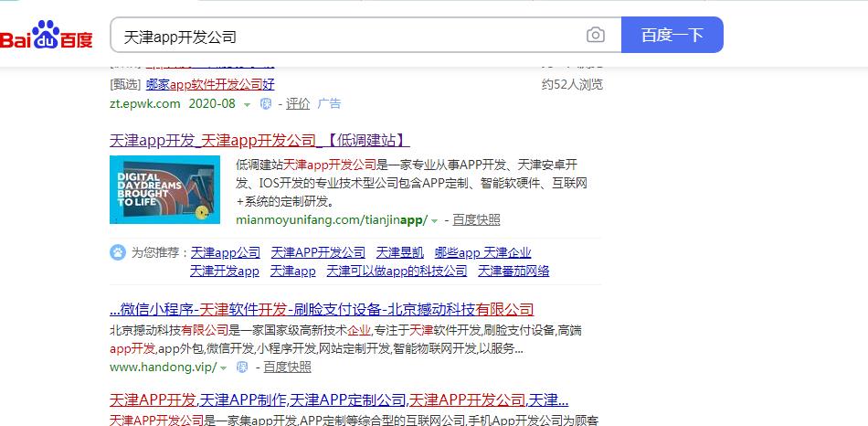Open 百度快照 for the handong.vip result

[287, 367]
